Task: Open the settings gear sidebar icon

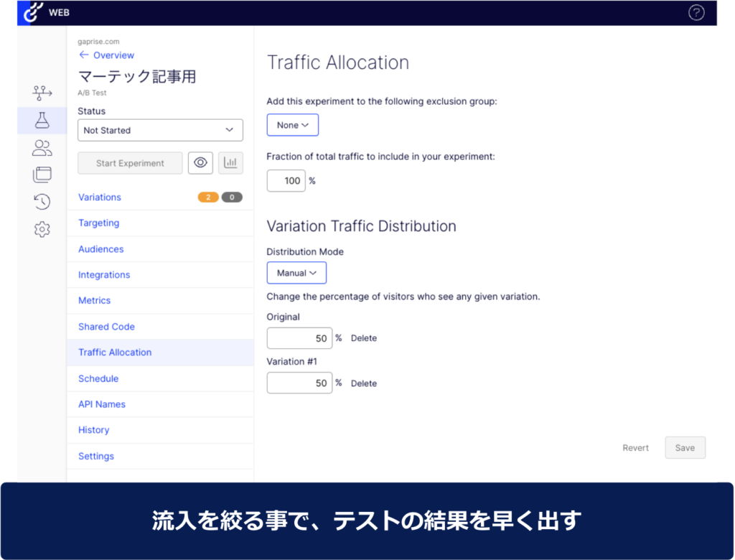Action: point(42,230)
